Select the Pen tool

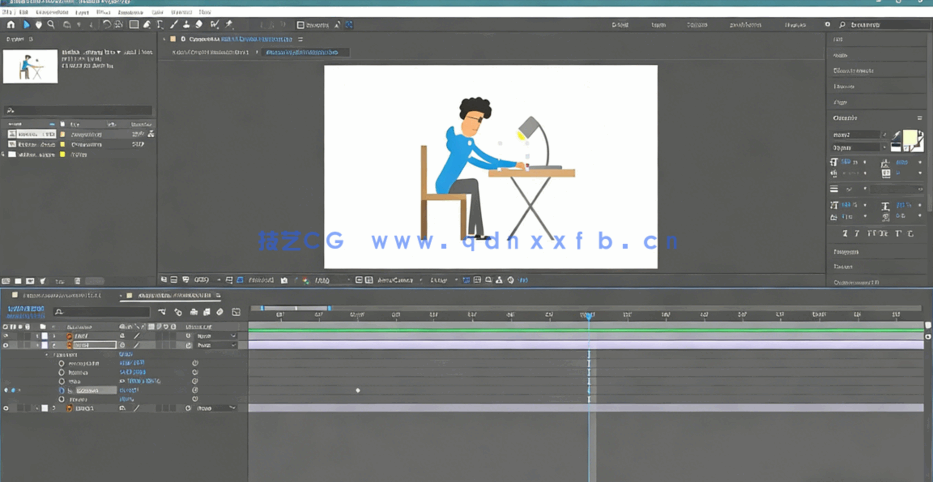[x=147, y=25]
